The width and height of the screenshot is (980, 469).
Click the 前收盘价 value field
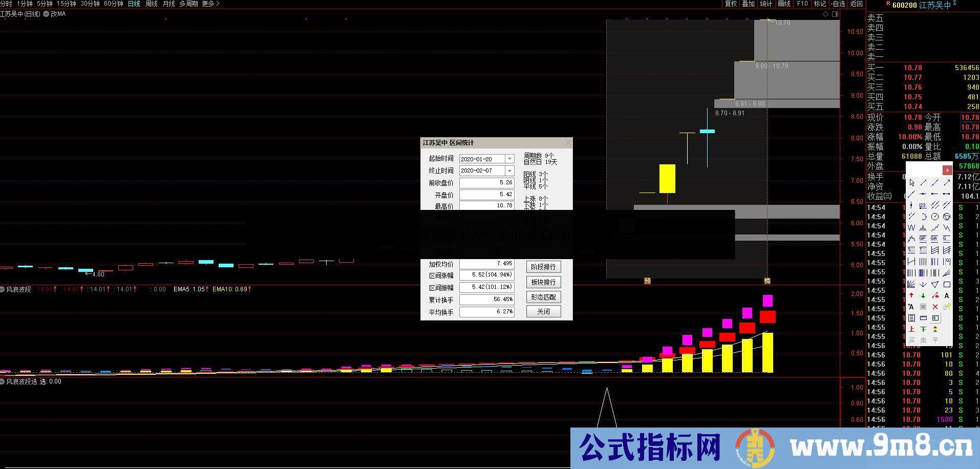coord(487,183)
